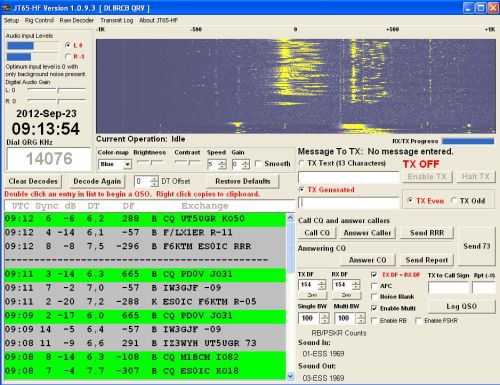This screenshot has height=385, width=500.
Task: Open the About JT65-HF menu
Action: (158, 20)
